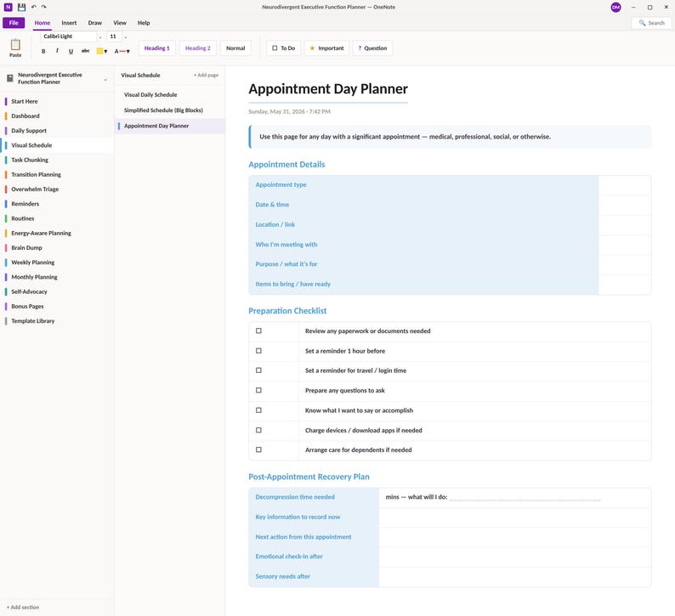Open the font size dropdown arrow
The height and width of the screenshot is (616, 675).
126,37
